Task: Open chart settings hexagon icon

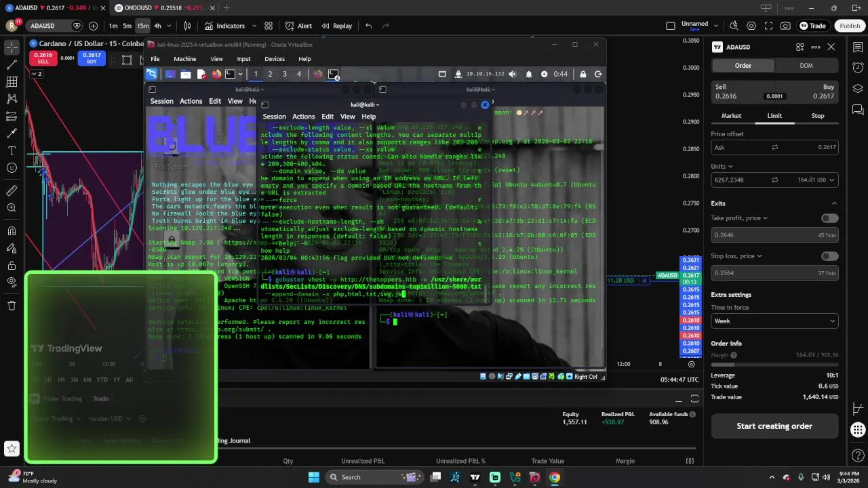Action: coord(751,26)
